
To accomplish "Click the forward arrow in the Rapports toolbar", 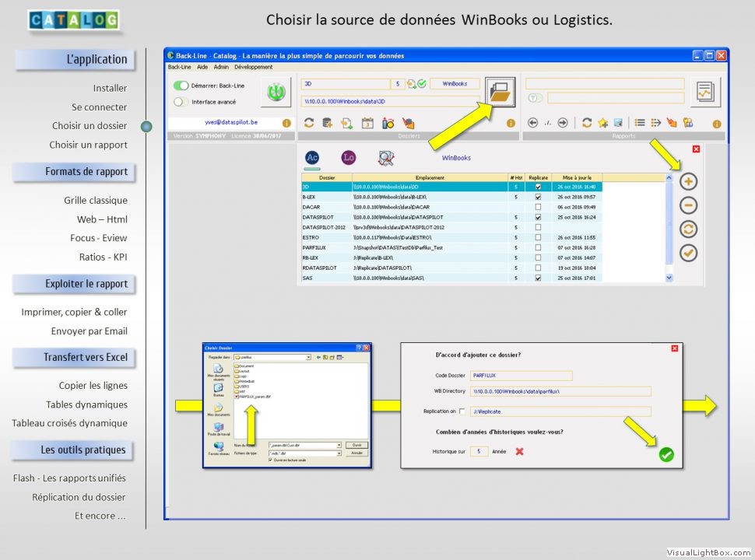I will pyautogui.click(x=563, y=123).
